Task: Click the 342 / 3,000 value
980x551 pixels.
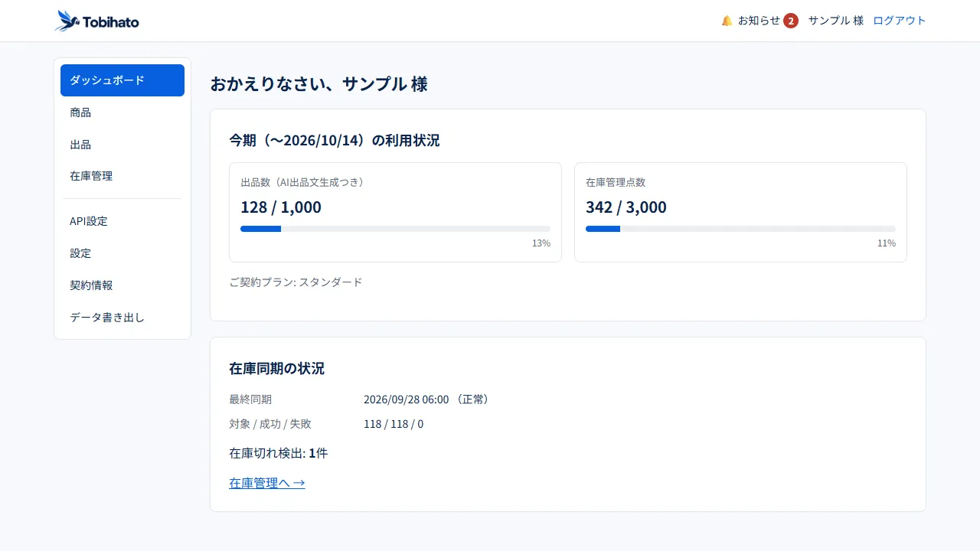Action: (x=626, y=207)
